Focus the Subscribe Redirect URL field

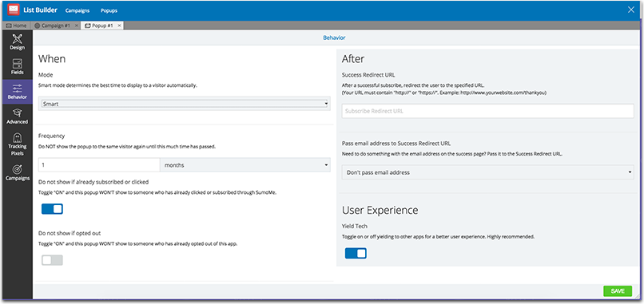pos(488,111)
